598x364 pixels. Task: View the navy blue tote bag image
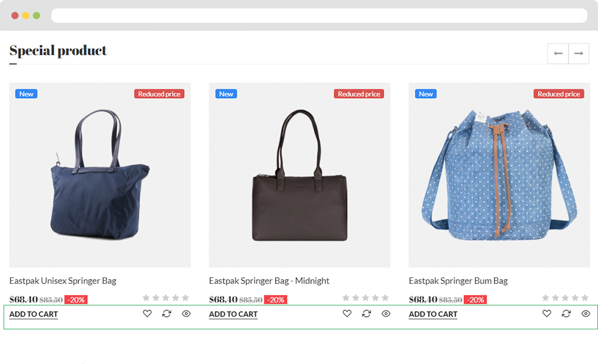click(x=100, y=175)
